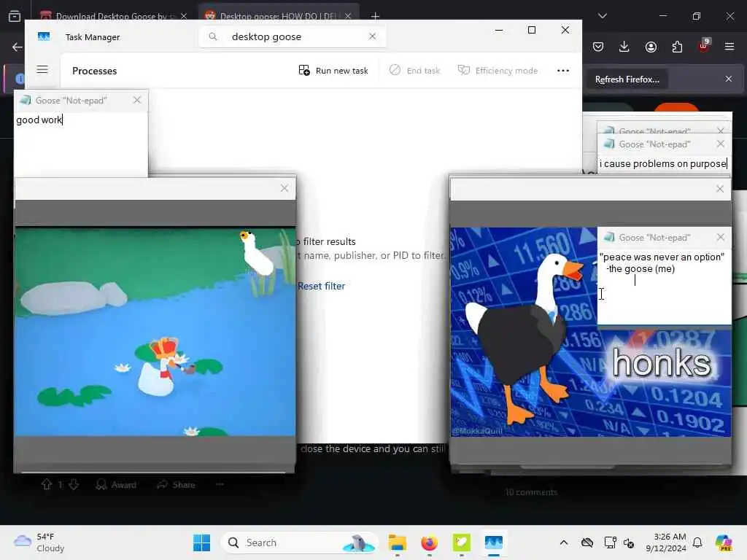Screen dimensions: 747x560
Task: Click the uBlock Origin extension icon
Action: pyautogui.click(x=704, y=46)
